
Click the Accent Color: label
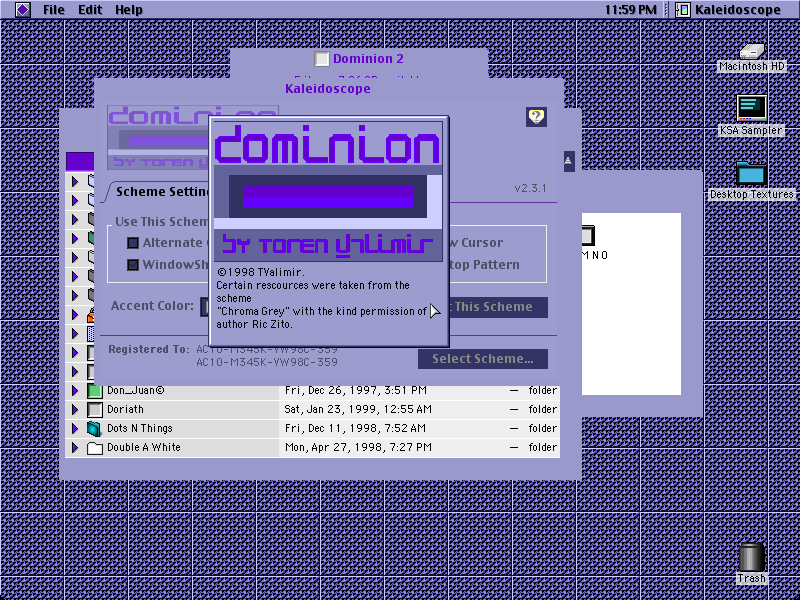coord(153,306)
